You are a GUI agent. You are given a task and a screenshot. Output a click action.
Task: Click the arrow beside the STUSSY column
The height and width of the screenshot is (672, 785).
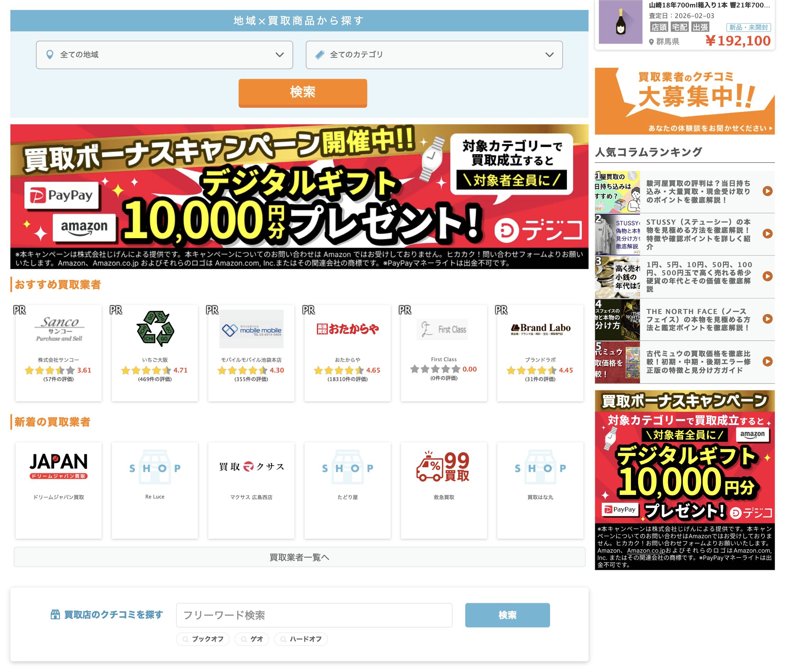767,234
